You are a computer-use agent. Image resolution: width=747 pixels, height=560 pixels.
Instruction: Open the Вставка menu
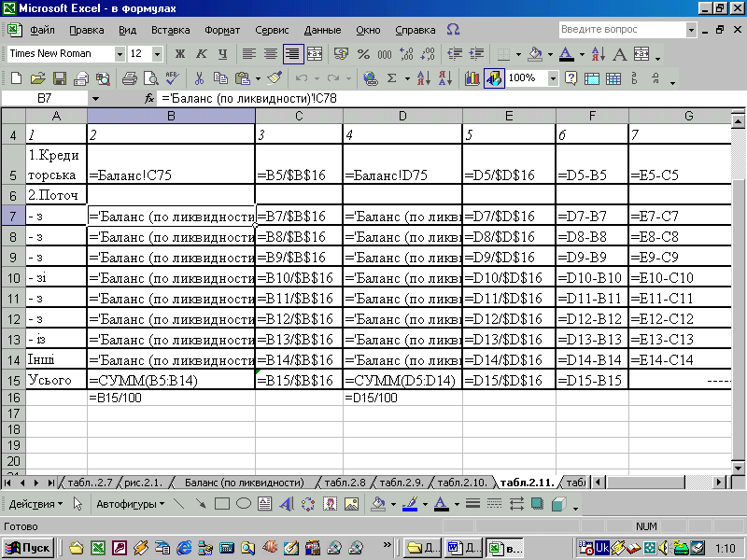point(171,30)
